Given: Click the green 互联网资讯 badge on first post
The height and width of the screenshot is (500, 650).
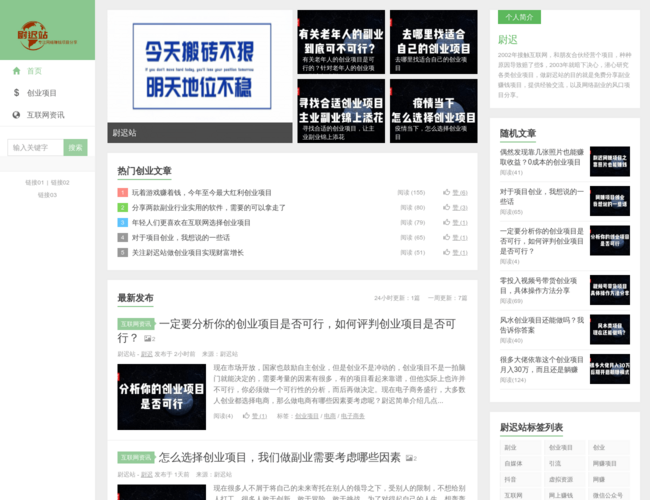Looking at the screenshot, I should pos(136,324).
